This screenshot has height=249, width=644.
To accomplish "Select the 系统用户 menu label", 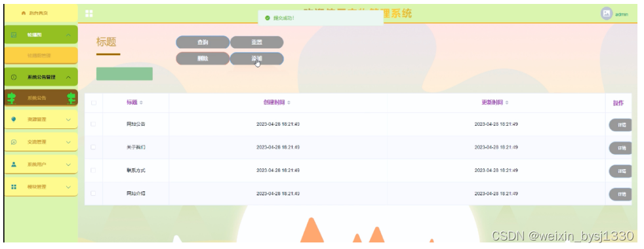I will (x=37, y=164).
